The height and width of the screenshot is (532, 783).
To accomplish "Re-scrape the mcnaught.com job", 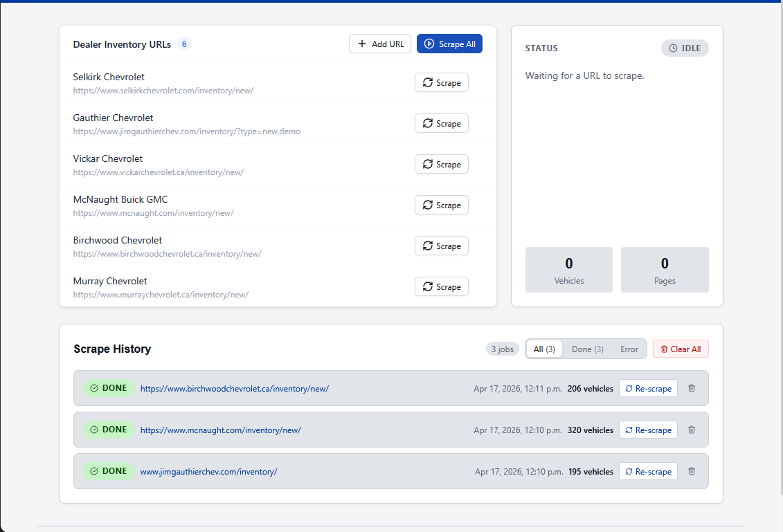I will point(648,430).
